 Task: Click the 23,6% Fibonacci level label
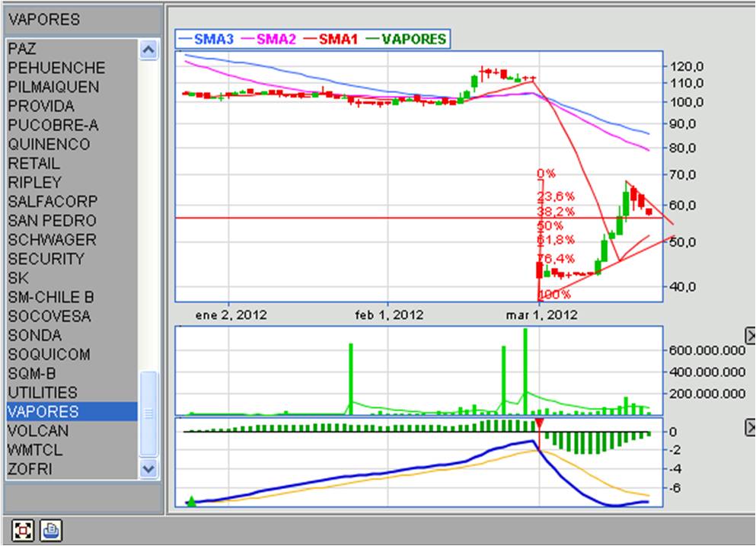556,196
